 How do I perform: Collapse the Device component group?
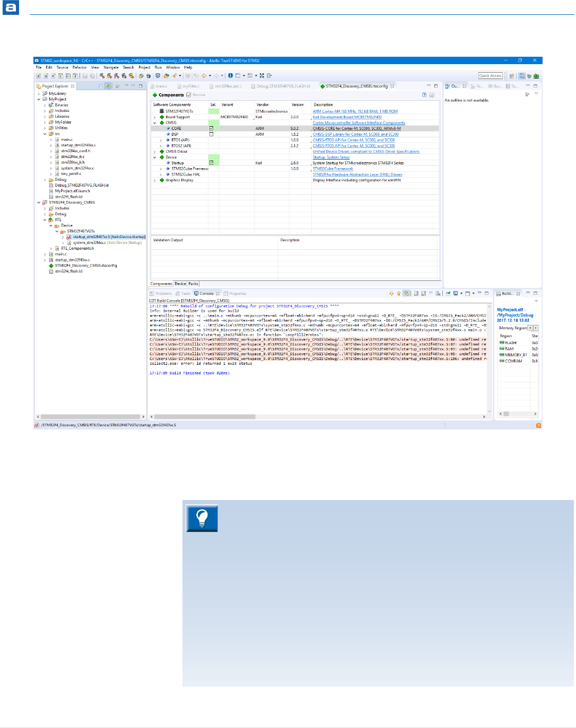point(155,157)
